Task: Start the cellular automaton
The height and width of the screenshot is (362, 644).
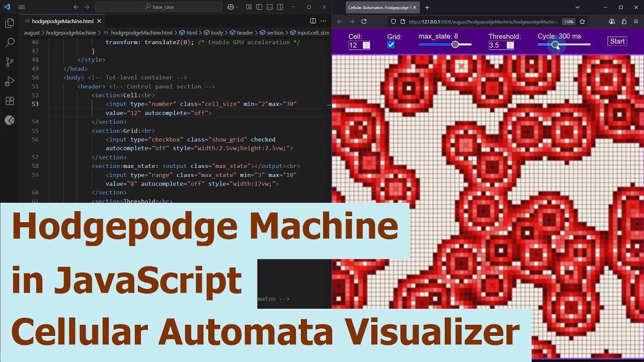Action: coord(617,41)
